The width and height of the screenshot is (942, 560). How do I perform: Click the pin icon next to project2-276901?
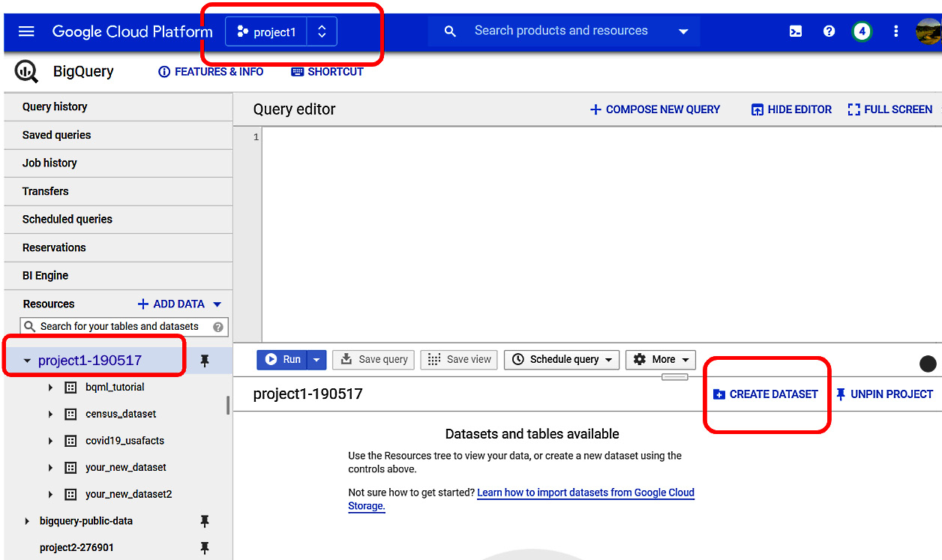coord(204,548)
